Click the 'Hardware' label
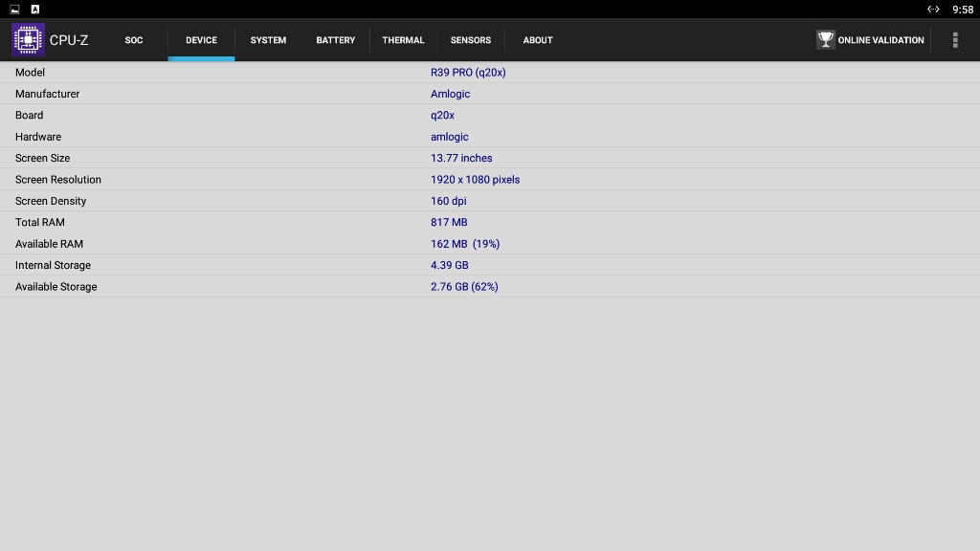980x551 pixels. (38, 137)
